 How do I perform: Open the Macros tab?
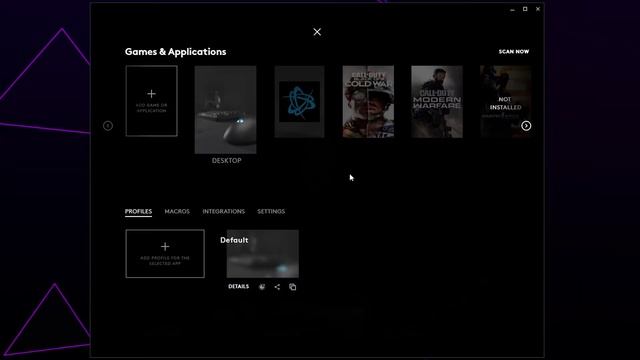tap(177, 211)
